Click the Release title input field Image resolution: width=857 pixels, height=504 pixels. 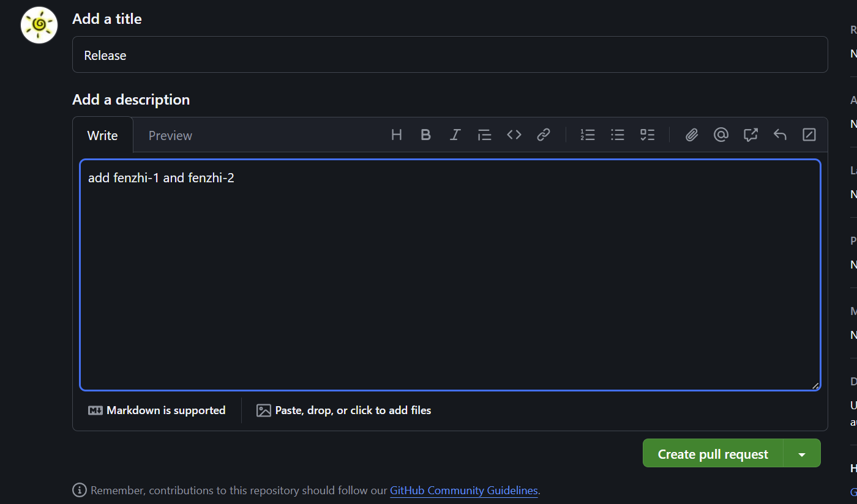point(449,55)
